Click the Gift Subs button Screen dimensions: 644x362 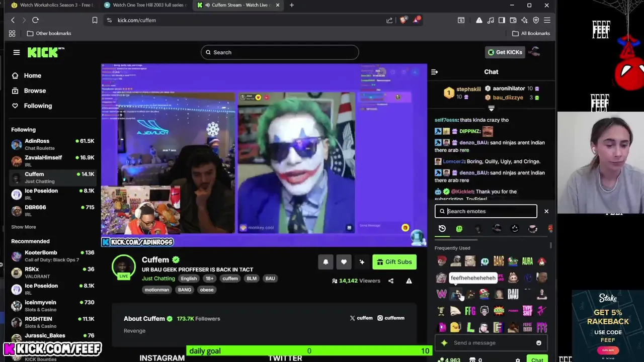tap(394, 262)
